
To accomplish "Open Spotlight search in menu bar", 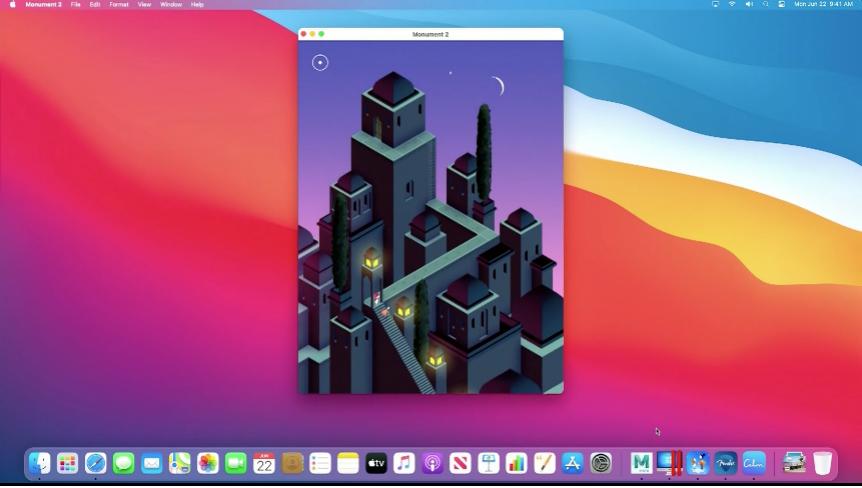I will pyautogui.click(x=765, y=4).
